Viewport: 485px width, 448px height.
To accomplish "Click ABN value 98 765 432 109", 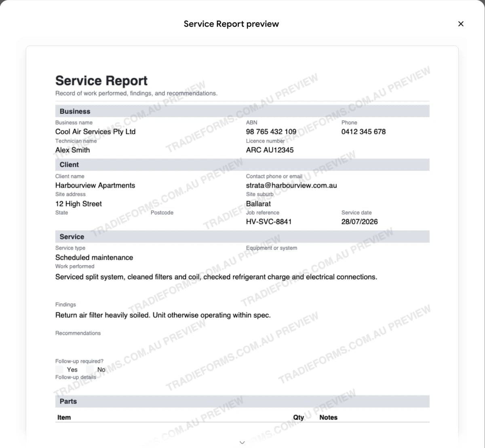I will coord(271,132).
